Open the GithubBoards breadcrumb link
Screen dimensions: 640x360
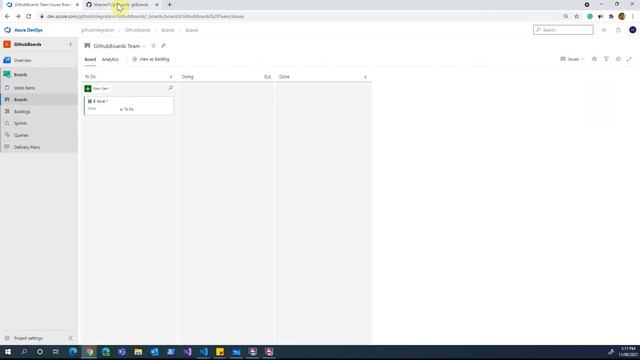coord(138,30)
